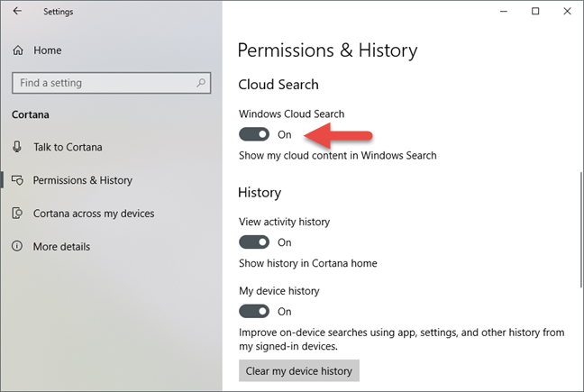Click the vertical scrollbar thumb
This screenshot has height=392, width=584.
point(581,229)
